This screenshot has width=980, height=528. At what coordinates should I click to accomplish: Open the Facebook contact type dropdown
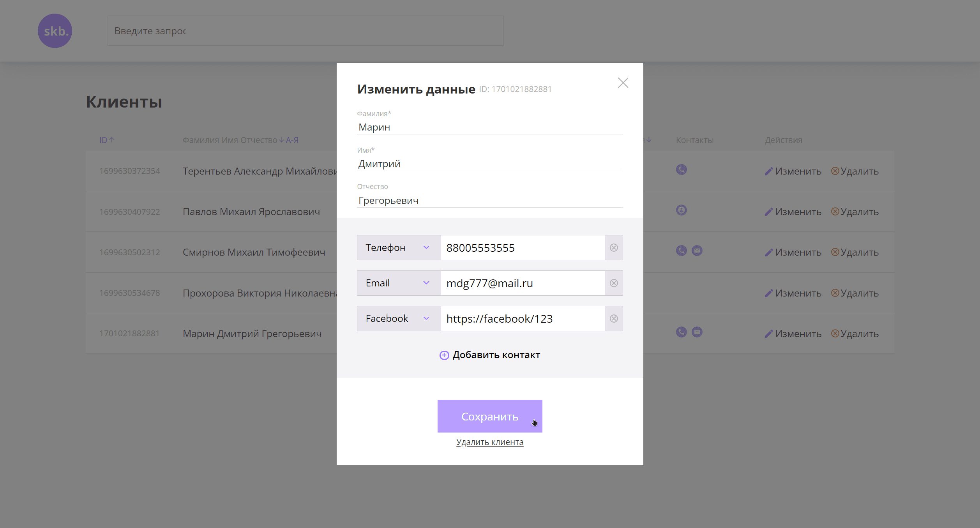[398, 319]
